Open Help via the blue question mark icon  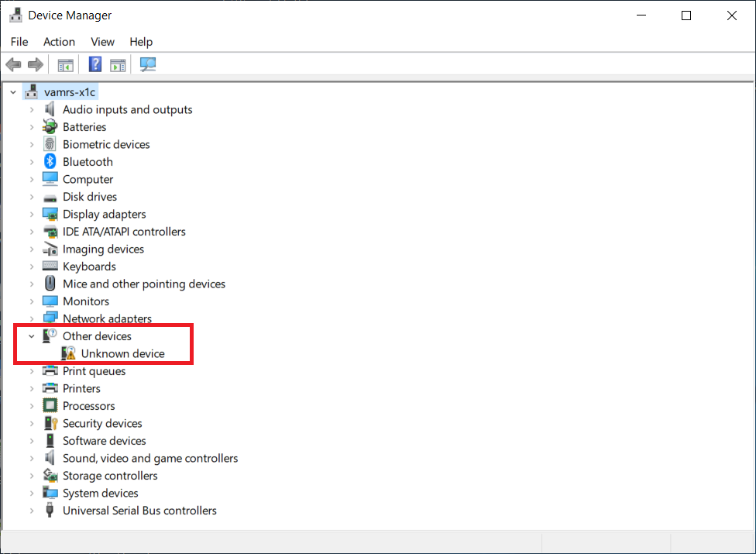[94, 64]
